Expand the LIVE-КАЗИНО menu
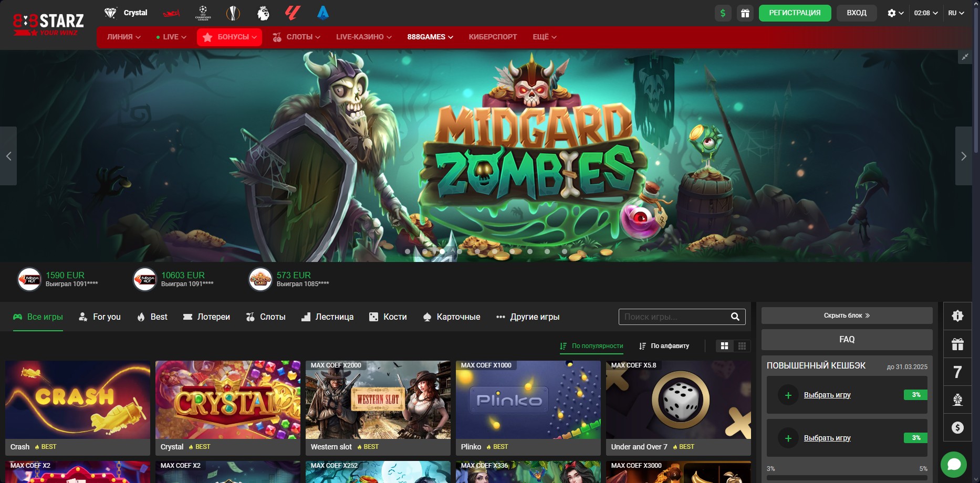Image resolution: width=980 pixels, height=483 pixels. (x=364, y=37)
